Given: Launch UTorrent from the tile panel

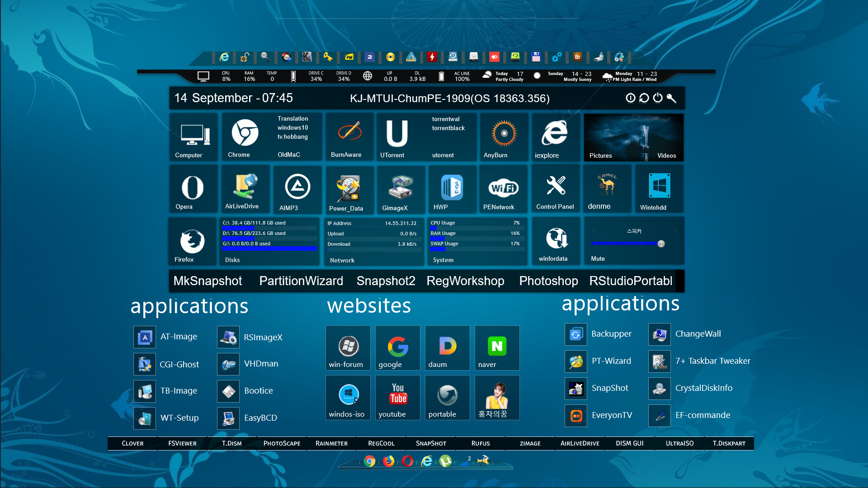Looking at the screenshot, I should pyautogui.click(x=397, y=137).
